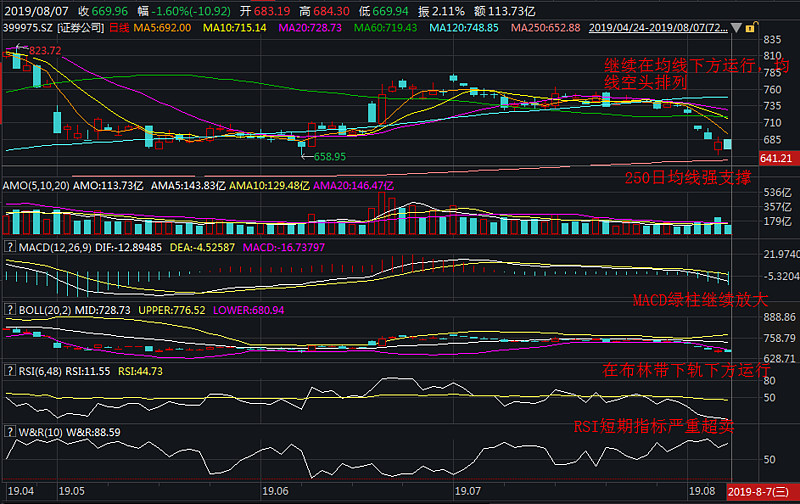Image resolution: width=800 pixels, height=504 pixels.
Task: Select the AMO(5,10,20) indicator name
Action: (36, 186)
